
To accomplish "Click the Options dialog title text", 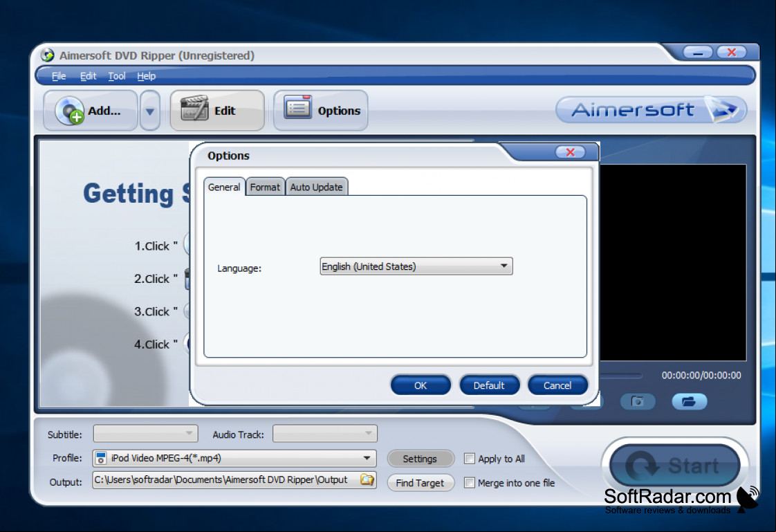I will pyautogui.click(x=228, y=156).
